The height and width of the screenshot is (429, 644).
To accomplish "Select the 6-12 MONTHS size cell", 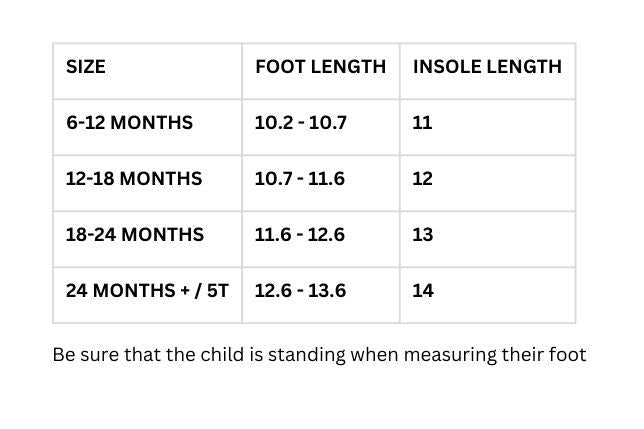I will tap(129, 124).
